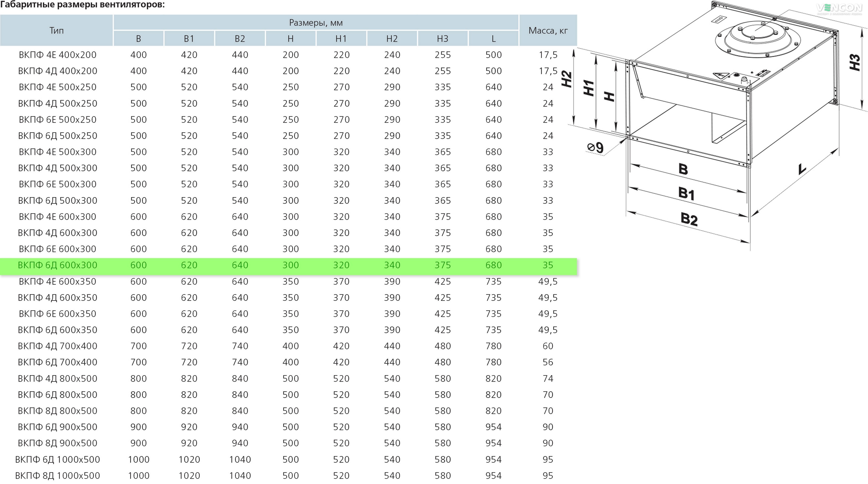Click the H2 column header in table
This screenshot has height=484, width=868.
pyautogui.click(x=392, y=38)
